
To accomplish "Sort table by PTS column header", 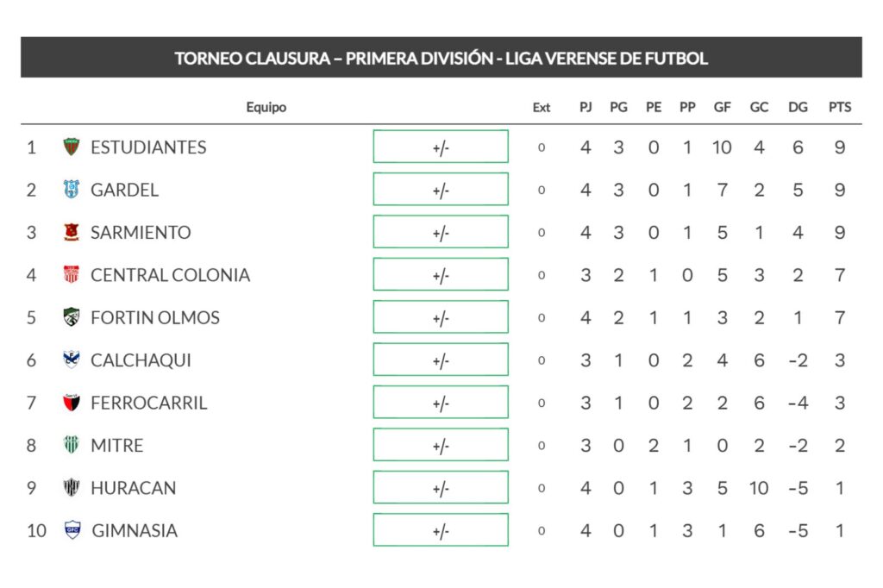I will pyautogui.click(x=839, y=108).
